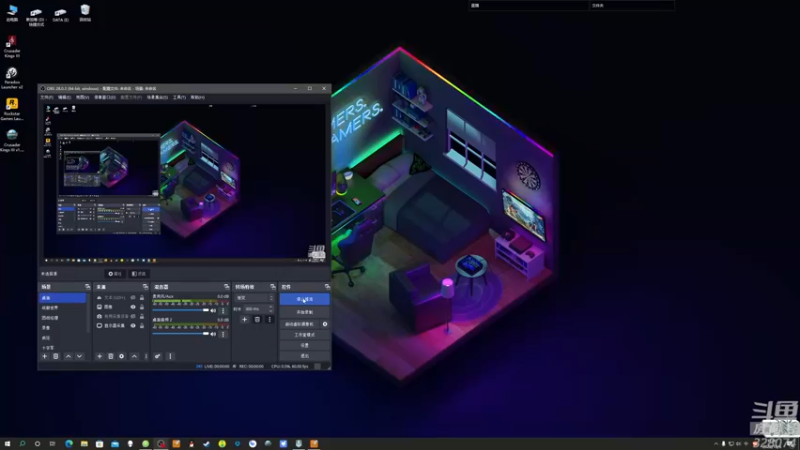Hide the Display Capture source
Image resolution: width=800 pixels, height=450 pixels.
(133, 326)
